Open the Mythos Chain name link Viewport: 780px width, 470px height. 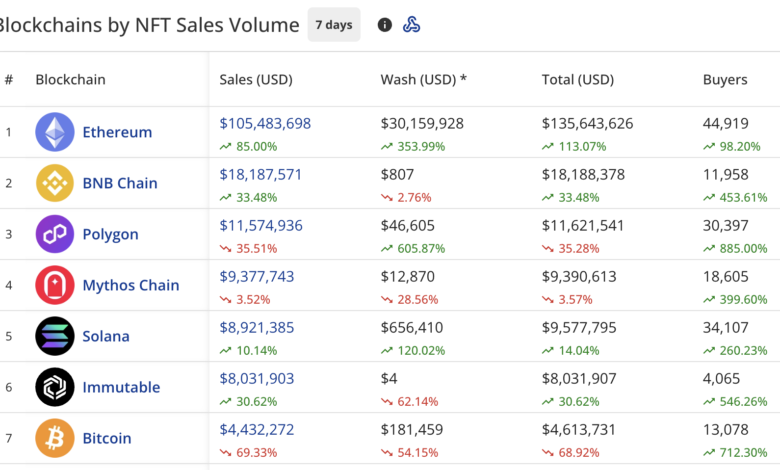131,285
